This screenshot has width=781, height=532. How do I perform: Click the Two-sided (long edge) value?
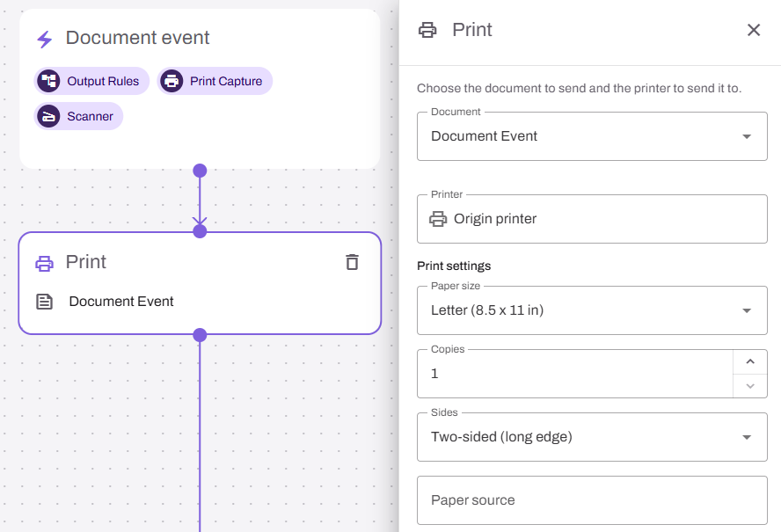(501, 437)
